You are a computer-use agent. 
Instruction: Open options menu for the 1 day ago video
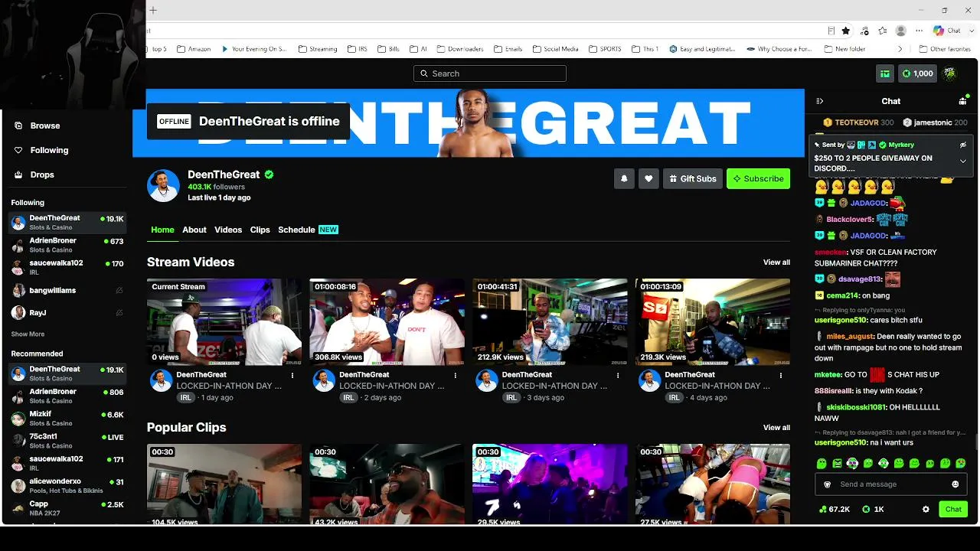click(x=292, y=376)
